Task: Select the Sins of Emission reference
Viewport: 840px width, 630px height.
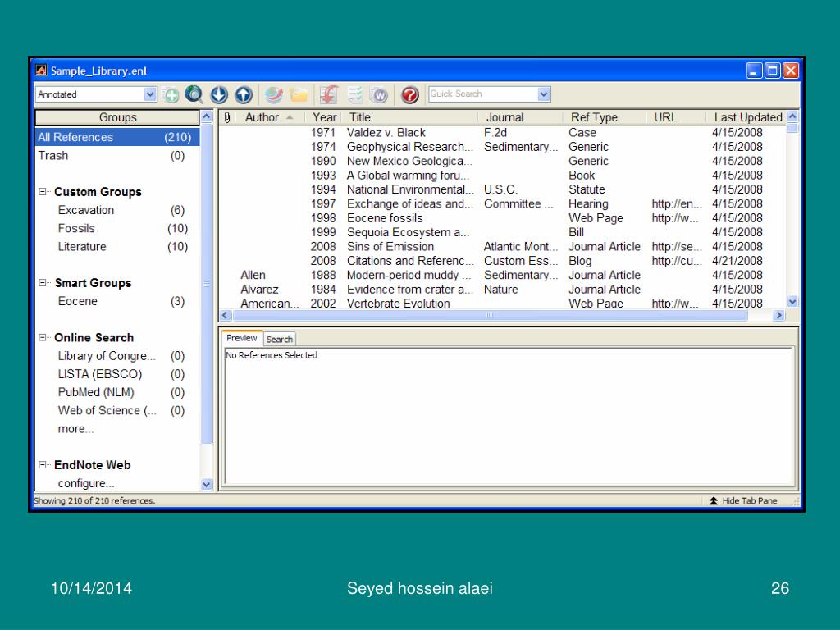Action: click(x=501, y=246)
